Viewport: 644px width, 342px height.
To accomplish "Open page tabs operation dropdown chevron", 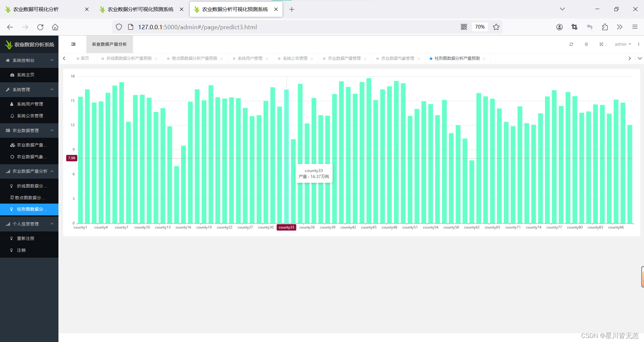I will click(x=640, y=58).
